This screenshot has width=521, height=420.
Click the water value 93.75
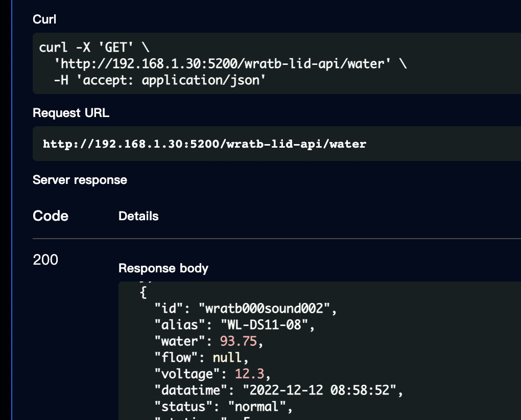pos(239,341)
